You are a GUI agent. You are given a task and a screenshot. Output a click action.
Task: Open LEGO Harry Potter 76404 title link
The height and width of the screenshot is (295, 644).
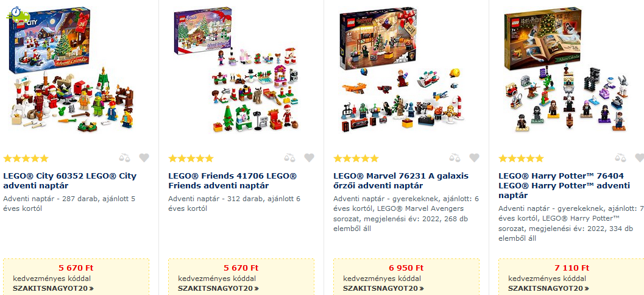564,186
